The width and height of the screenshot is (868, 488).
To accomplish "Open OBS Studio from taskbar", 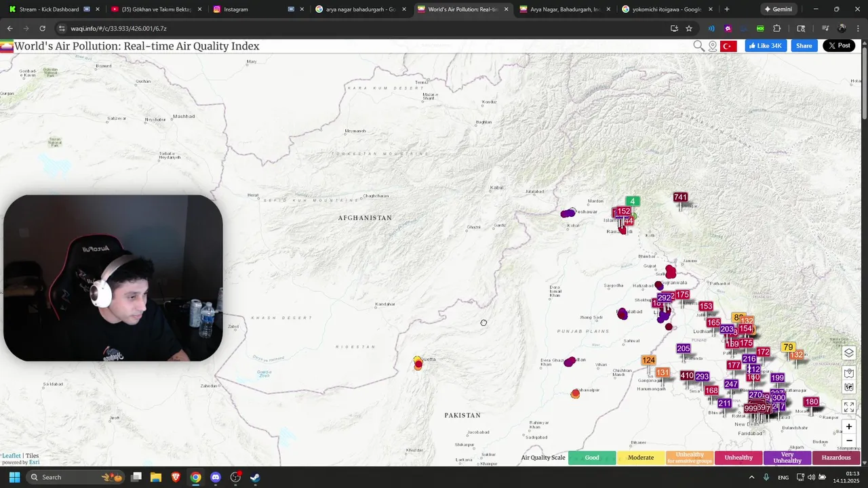I will click(235, 477).
